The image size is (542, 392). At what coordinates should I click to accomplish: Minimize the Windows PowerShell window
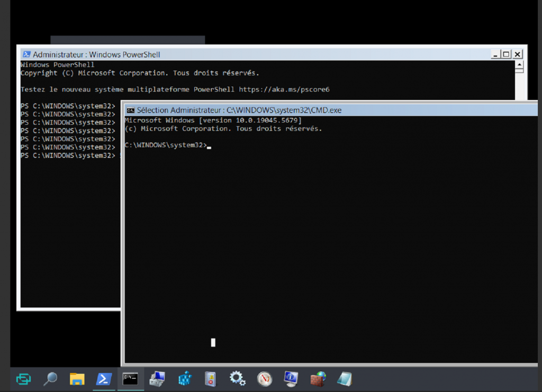(x=495, y=54)
